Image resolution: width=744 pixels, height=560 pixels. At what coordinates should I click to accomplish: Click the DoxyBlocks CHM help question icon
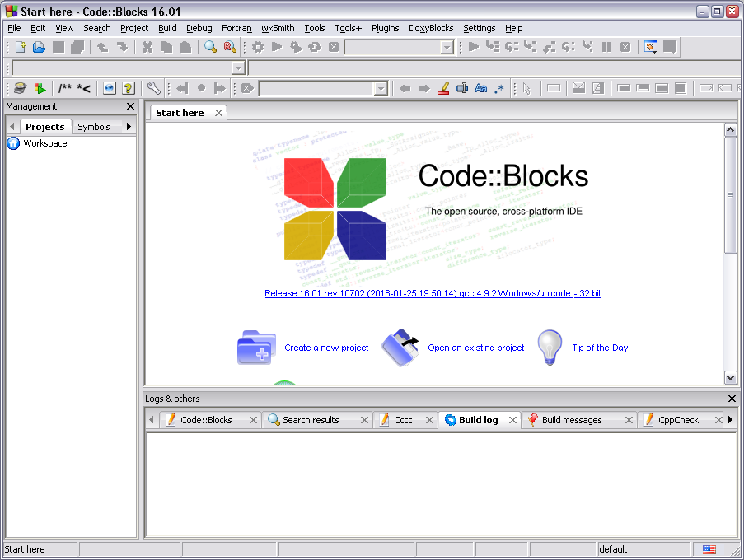tap(129, 88)
